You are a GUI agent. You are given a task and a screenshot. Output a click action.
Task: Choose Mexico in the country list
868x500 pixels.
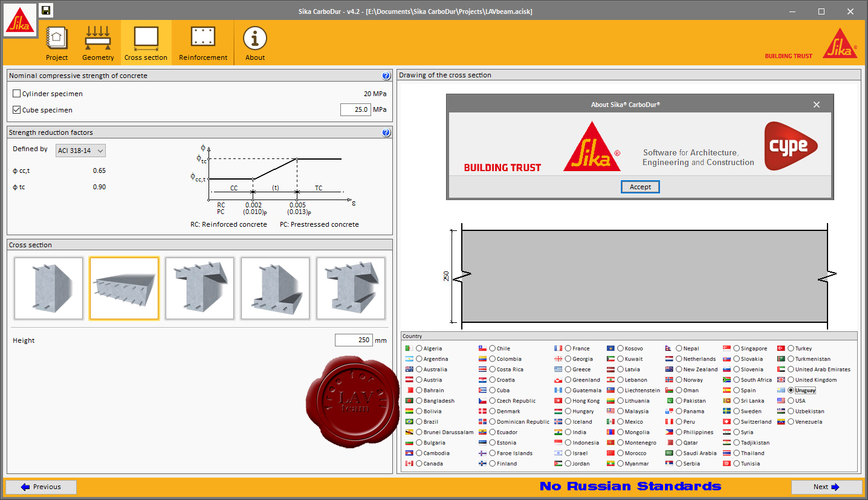tap(620, 421)
